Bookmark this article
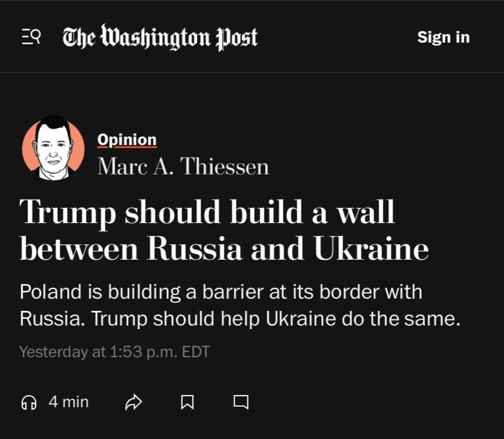The width and height of the screenshot is (504, 439). click(x=188, y=402)
